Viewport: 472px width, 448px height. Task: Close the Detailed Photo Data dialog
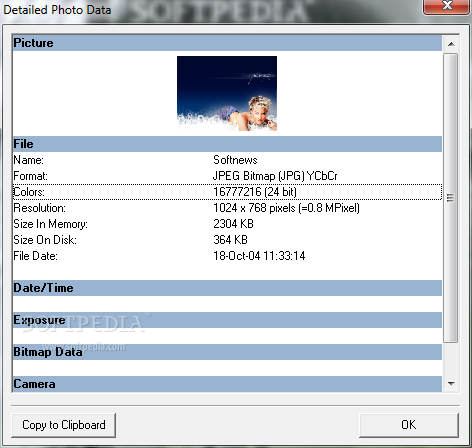click(447, 7)
